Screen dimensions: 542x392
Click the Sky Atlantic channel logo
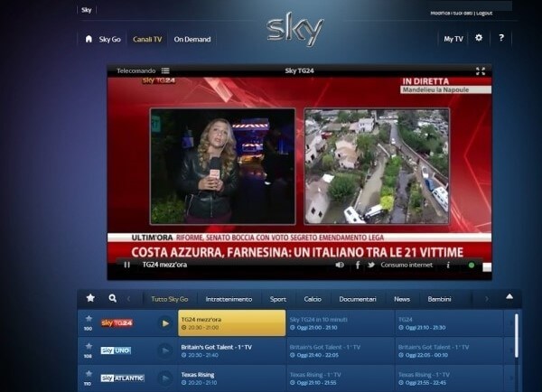pos(122,378)
